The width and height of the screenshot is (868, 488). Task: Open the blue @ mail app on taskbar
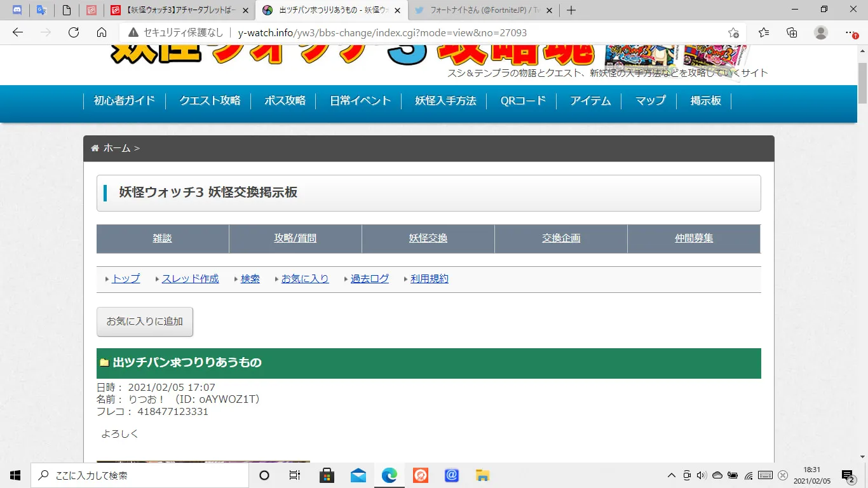pos(452,475)
